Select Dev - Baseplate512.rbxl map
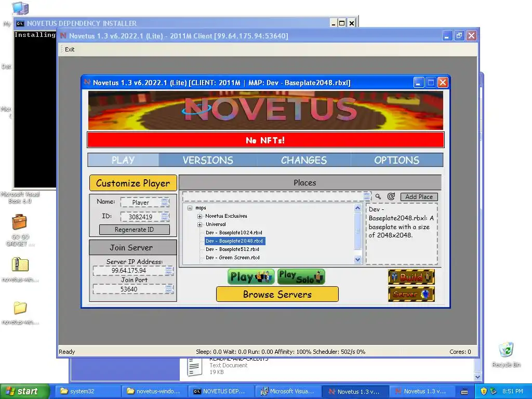 coord(232,249)
